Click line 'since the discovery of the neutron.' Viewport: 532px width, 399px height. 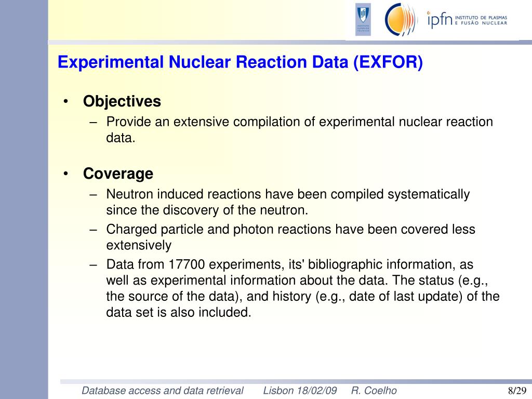(x=207, y=210)
